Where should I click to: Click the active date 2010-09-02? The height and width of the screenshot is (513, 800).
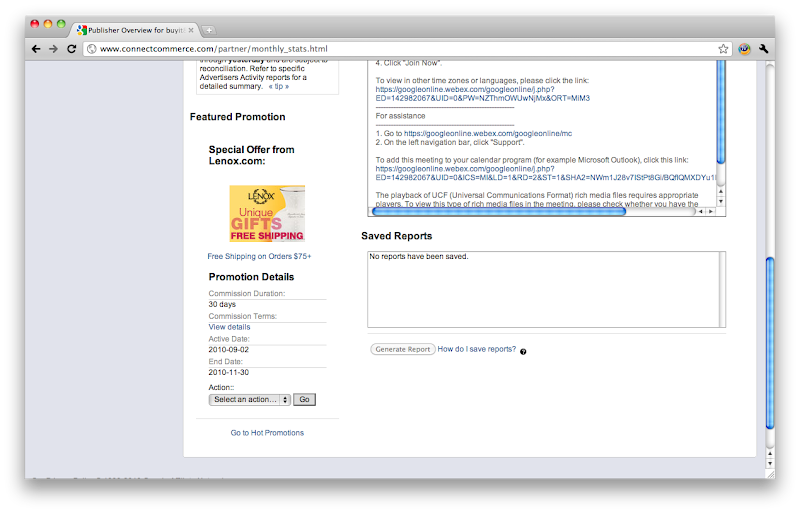229,350
